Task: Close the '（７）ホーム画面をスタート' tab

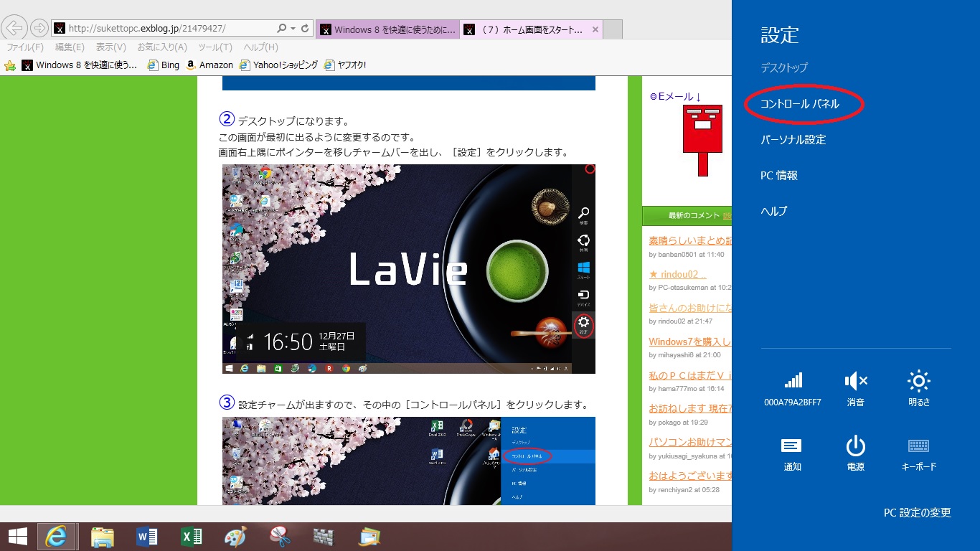Action: point(595,29)
